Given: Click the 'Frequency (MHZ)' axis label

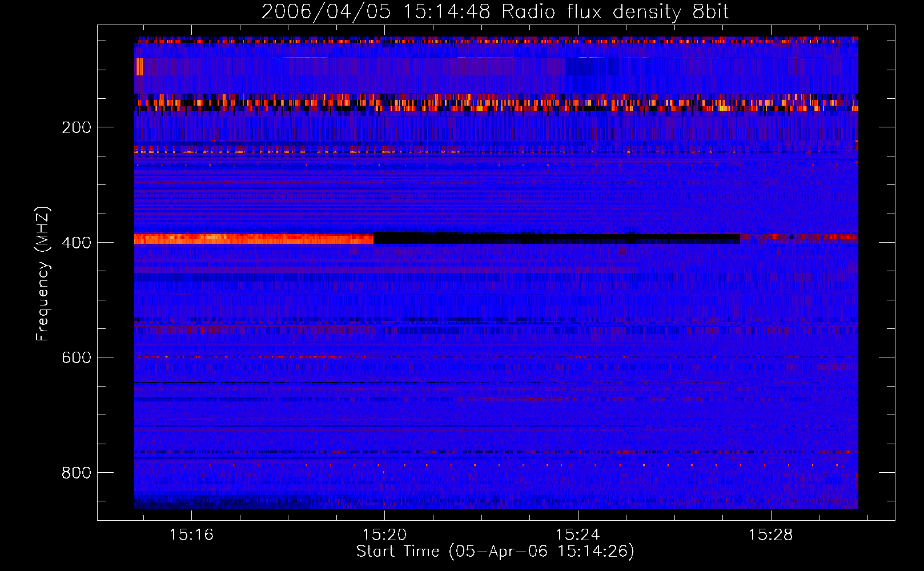Looking at the screenshot, I should click(x=43, y=274).
